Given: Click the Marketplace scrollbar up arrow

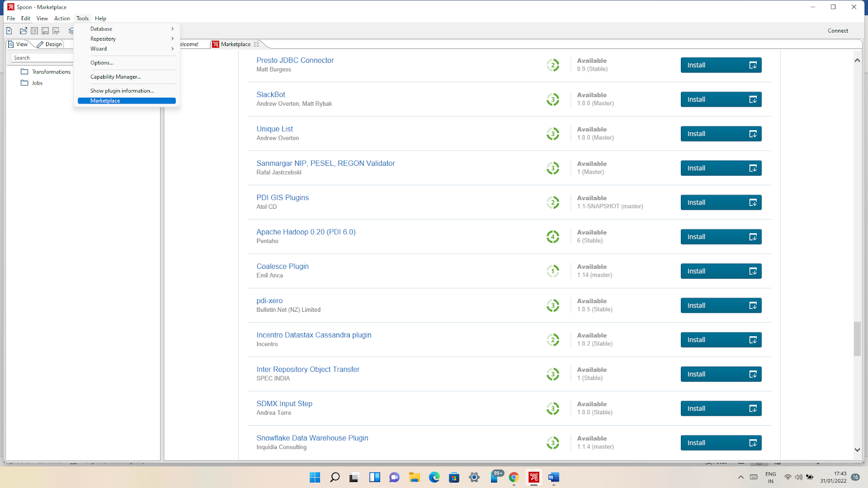Looking at the screenshot, I should tap(857, 60).
